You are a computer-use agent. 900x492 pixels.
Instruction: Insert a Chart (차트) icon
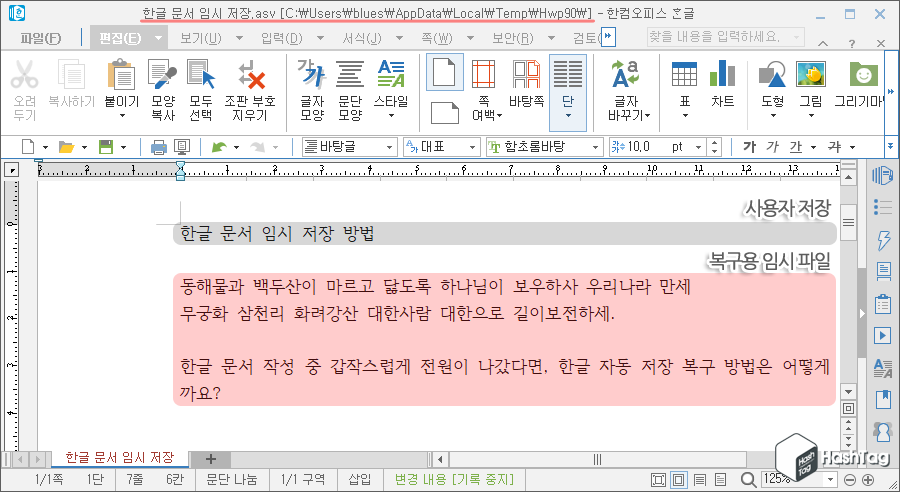723,75
